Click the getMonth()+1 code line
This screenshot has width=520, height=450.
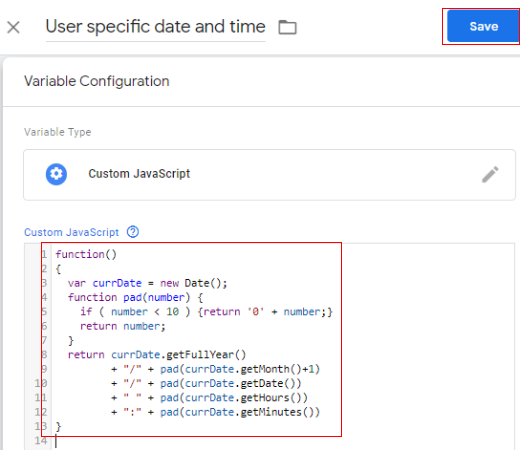[x=215, y=369]
